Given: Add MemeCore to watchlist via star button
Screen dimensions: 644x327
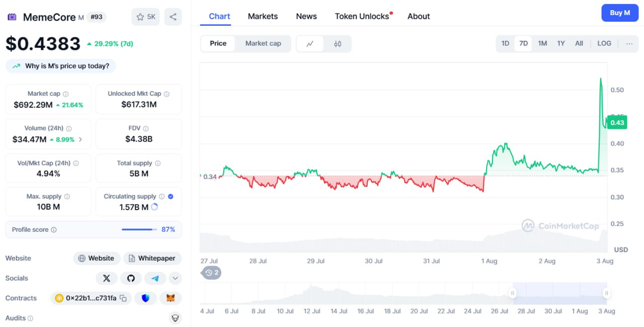Looking at the screenshot, I should point(145,17).
